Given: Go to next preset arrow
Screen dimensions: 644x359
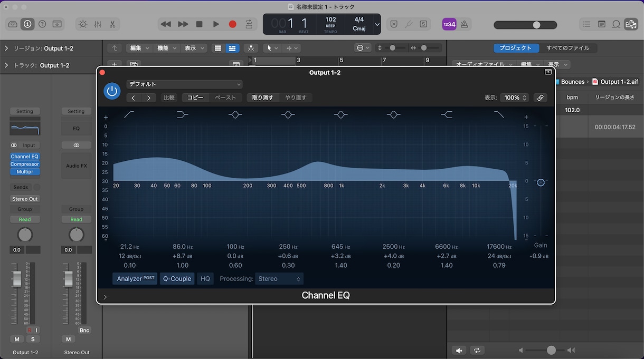Looking at the screenshot, I should tap(149, 98).
